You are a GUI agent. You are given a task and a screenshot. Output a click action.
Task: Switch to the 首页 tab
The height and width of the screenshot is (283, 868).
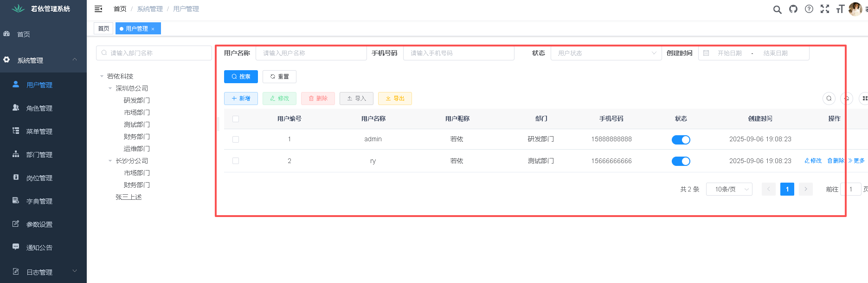tap(103, 29)
